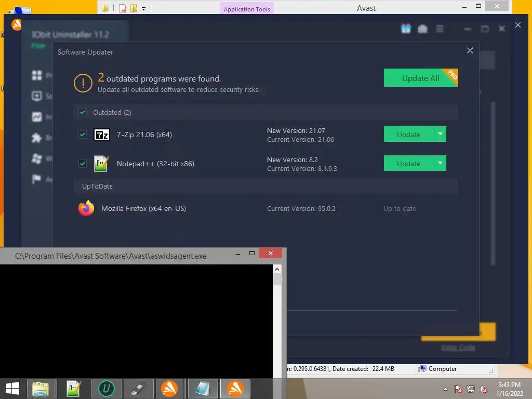This screenshot has height=399, width=532.
Task: Open the gift icon in IObit Uninstaller header
Action: click(406, 29)
